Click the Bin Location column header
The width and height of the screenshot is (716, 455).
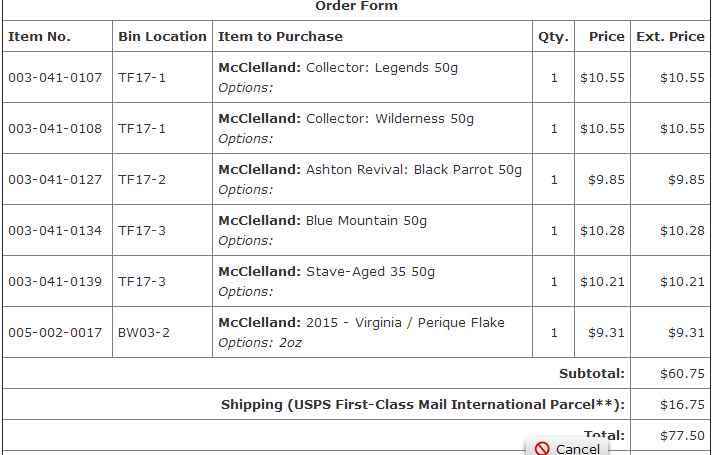click(x=162, y=37)
